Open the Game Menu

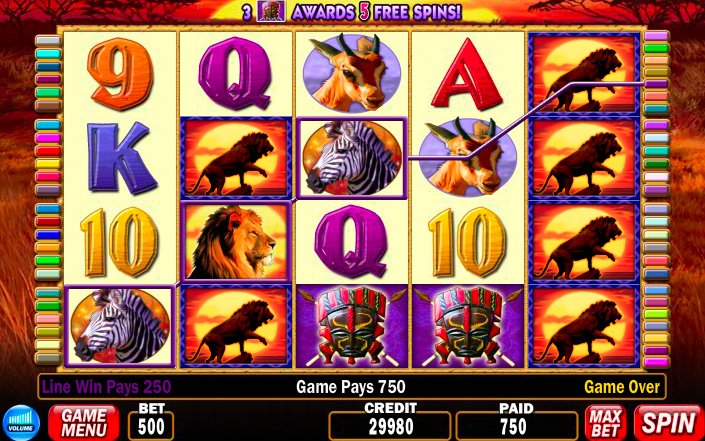(x=84, y=423)
